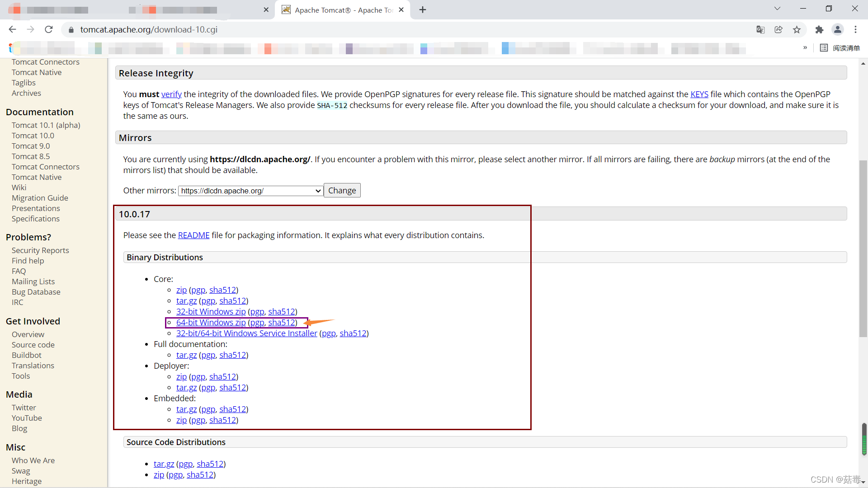Click the browser back arrow
Image resolution: width=868 pixels, height=488 pixels.
tap(12, 29)
